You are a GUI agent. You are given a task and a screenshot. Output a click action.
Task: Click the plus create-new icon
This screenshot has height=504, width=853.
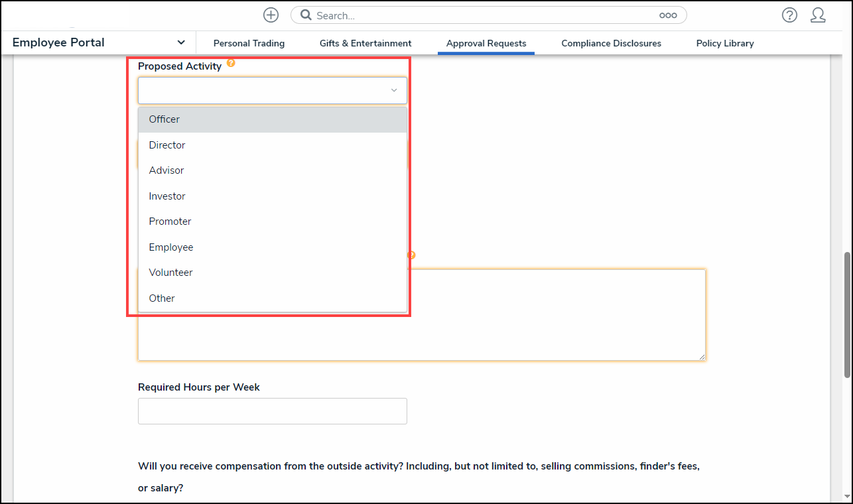point(271,15)
